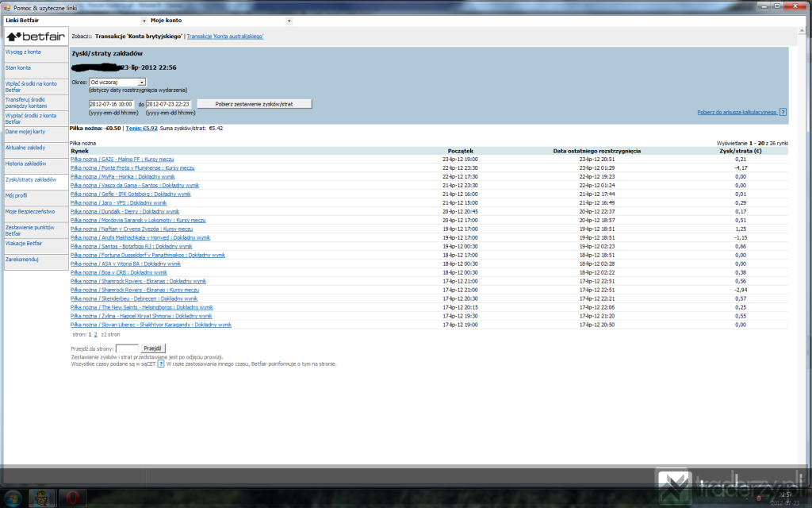812x508 pixels.
Task: Select Wpłać środki na konto Betfair
Action: click(x=31, y=87)
